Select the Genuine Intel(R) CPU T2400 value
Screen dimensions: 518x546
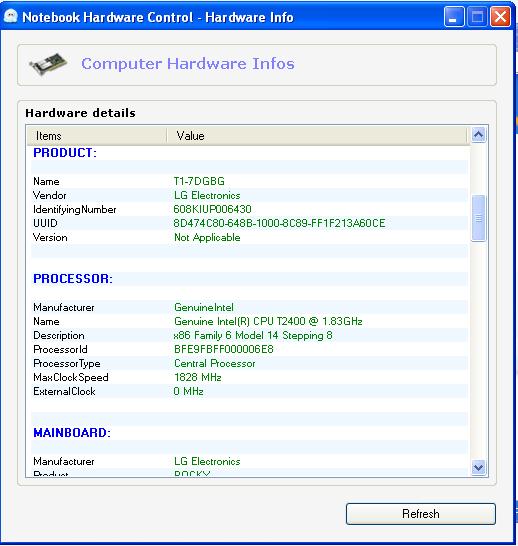pos(268,321)
